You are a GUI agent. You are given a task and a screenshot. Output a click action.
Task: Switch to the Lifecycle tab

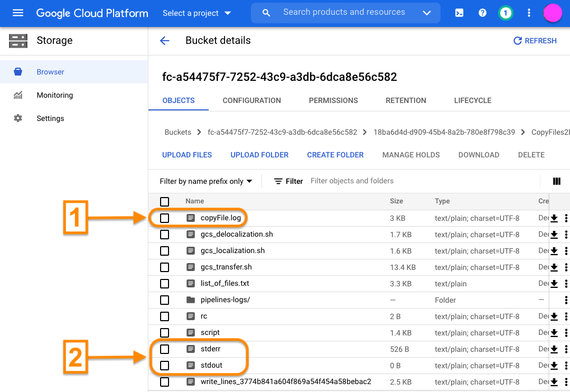(473, 100)
